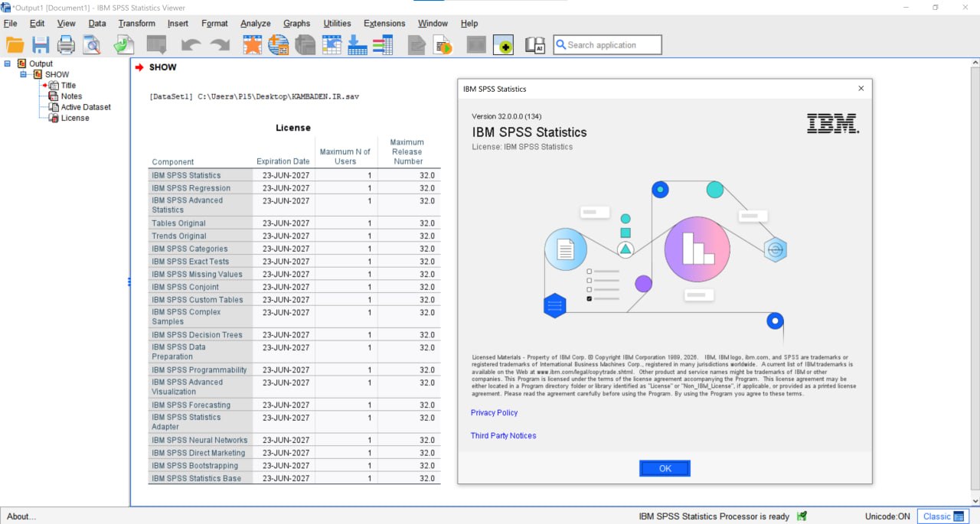Viewport: 980px width, 524px height.
Task: Click the License item icon in outline
Action: coord(54,118)
